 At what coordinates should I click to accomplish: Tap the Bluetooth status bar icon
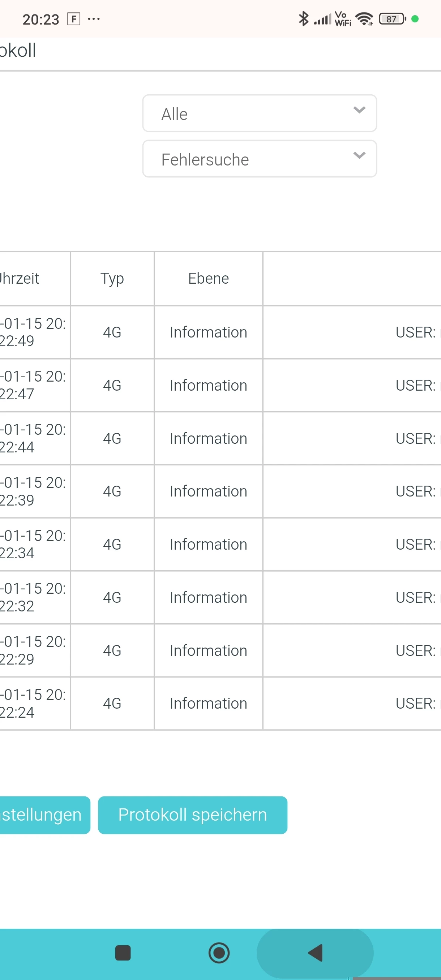coord(303,19)
